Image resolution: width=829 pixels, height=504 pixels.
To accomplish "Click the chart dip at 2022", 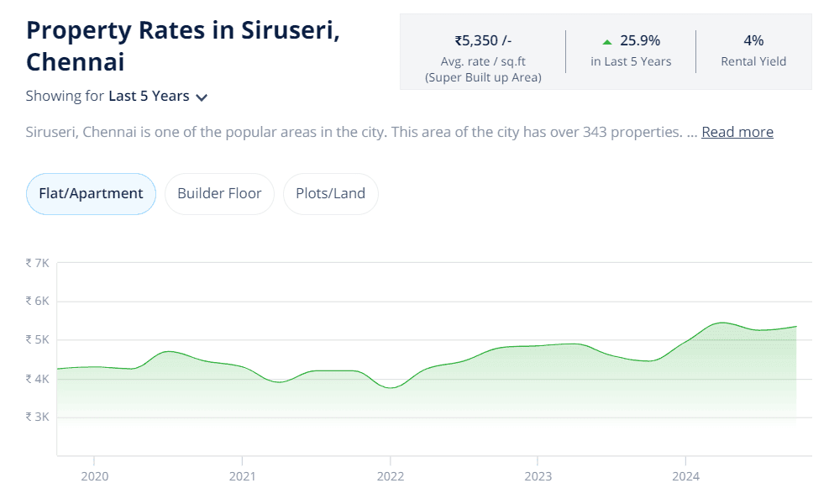I will click(x=391, y=387).
